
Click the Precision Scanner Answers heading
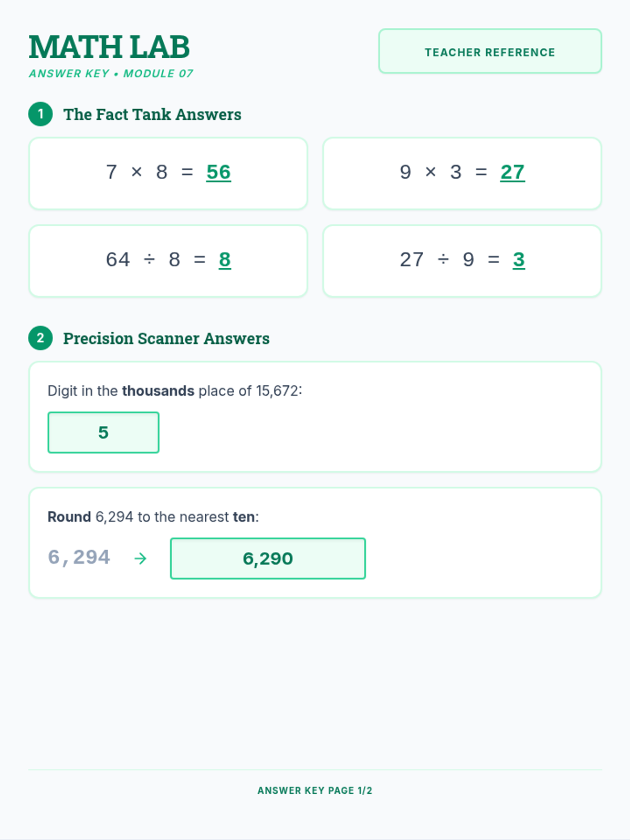click(x=166, y=339)
